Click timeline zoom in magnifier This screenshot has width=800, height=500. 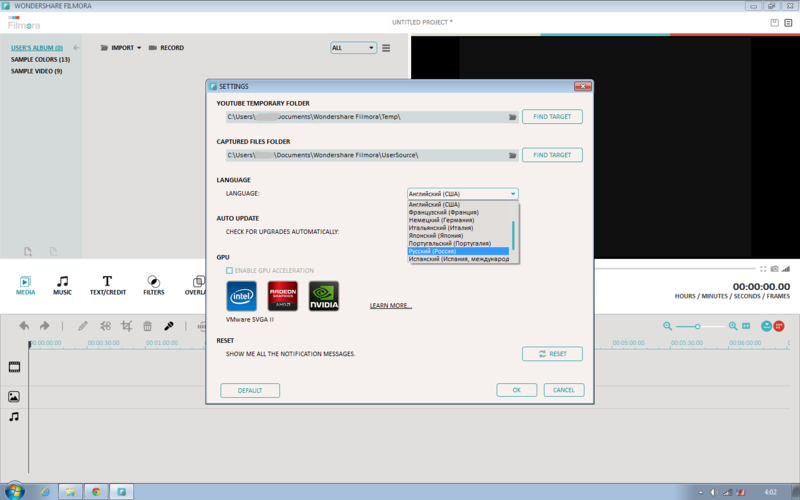(x=733, y=326)
